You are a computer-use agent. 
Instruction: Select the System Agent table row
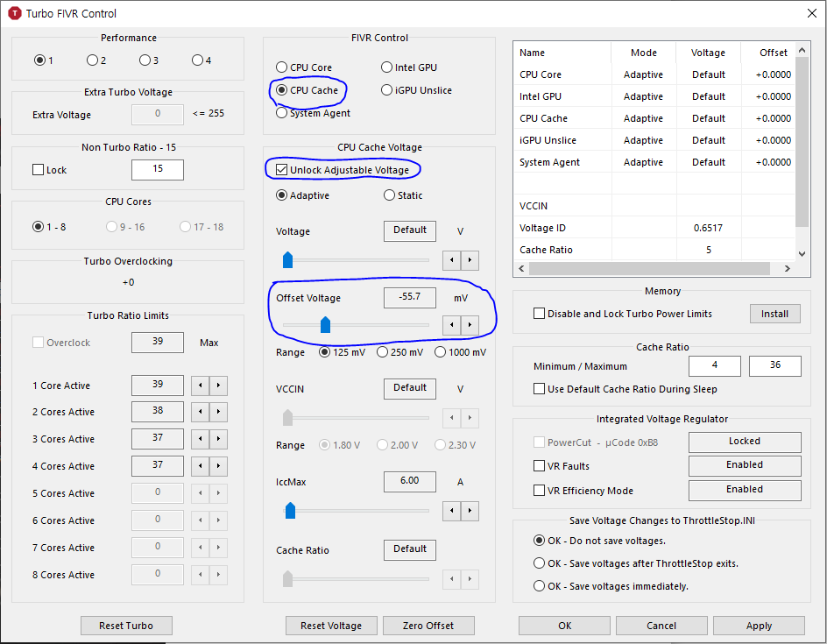tap(654, 162)
